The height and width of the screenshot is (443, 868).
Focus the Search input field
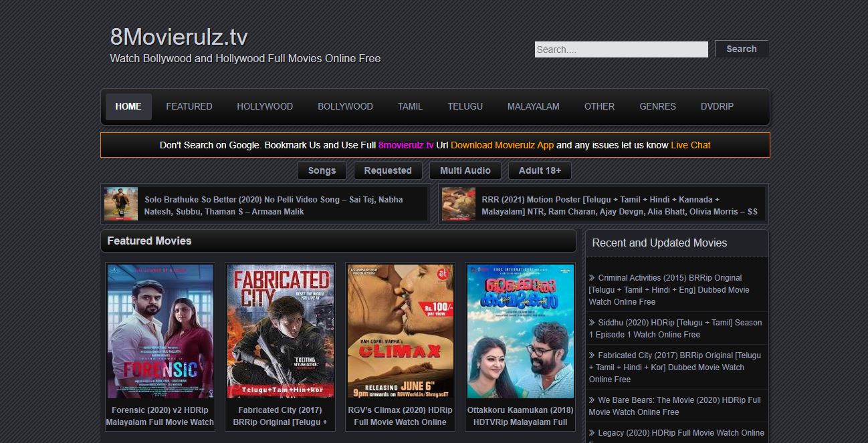pos(621,49)
